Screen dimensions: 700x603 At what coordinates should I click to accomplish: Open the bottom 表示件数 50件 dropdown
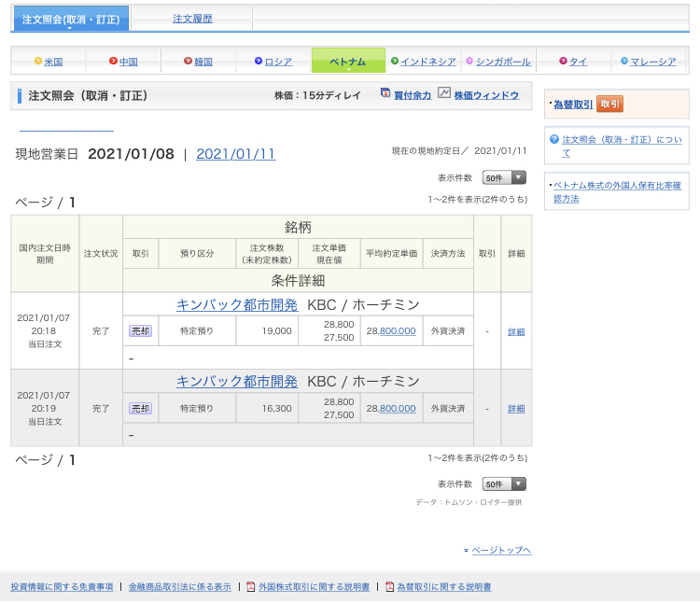pos(504,484)
